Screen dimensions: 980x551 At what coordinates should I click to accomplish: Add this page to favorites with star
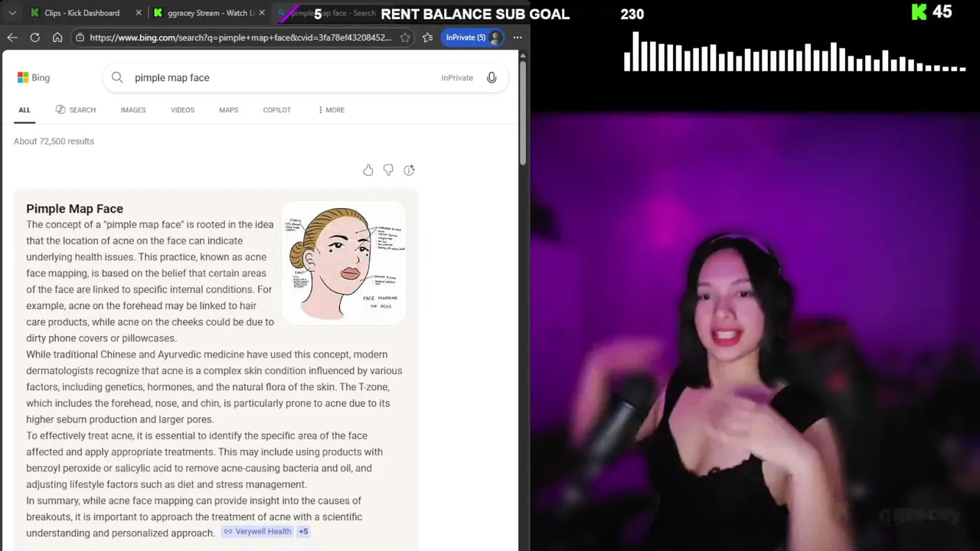[405, 37]
